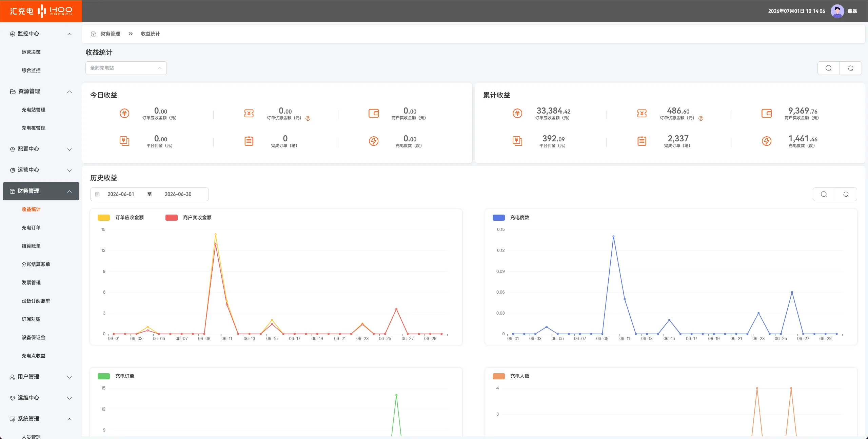
Task: Expand the 运营中心 menu chevron
Action: click(70, 170)
